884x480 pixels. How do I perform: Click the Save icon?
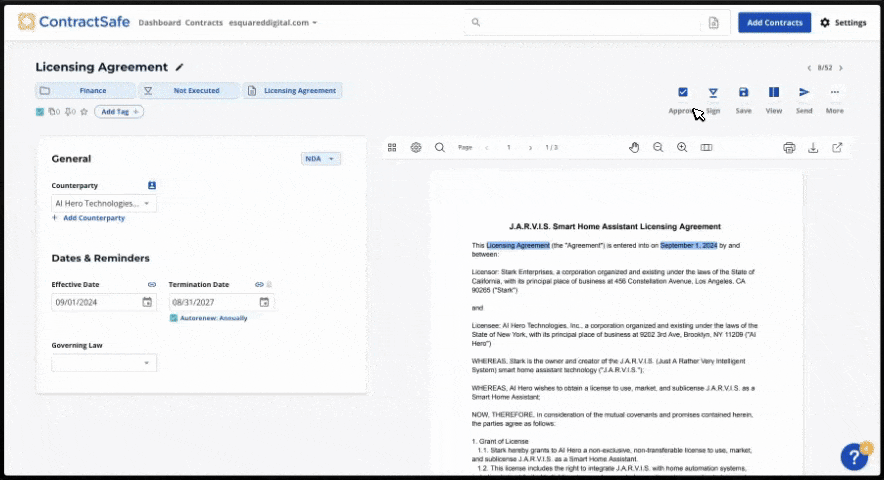(744, 92)
